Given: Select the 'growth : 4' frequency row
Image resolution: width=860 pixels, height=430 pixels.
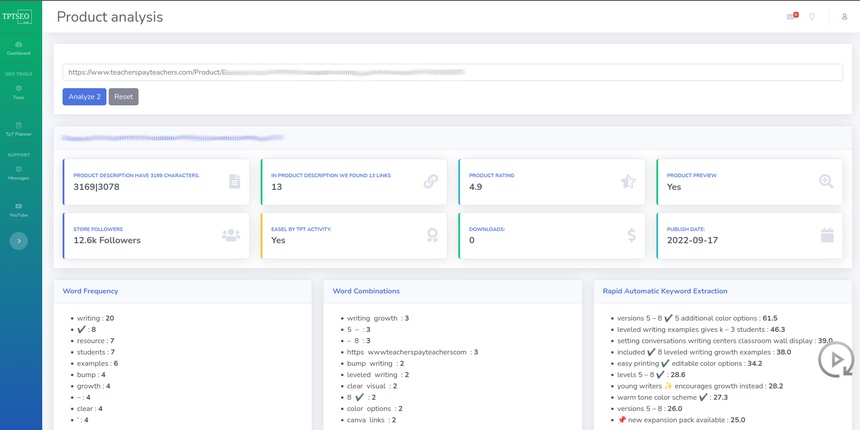Looking at the screenshot, I should click(x=93, y=386).
